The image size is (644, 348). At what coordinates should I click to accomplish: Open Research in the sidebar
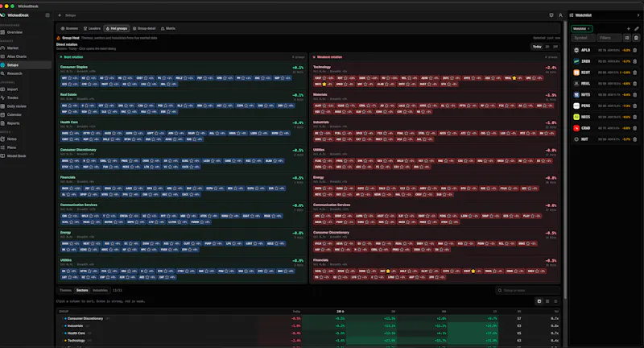(14, 73)
